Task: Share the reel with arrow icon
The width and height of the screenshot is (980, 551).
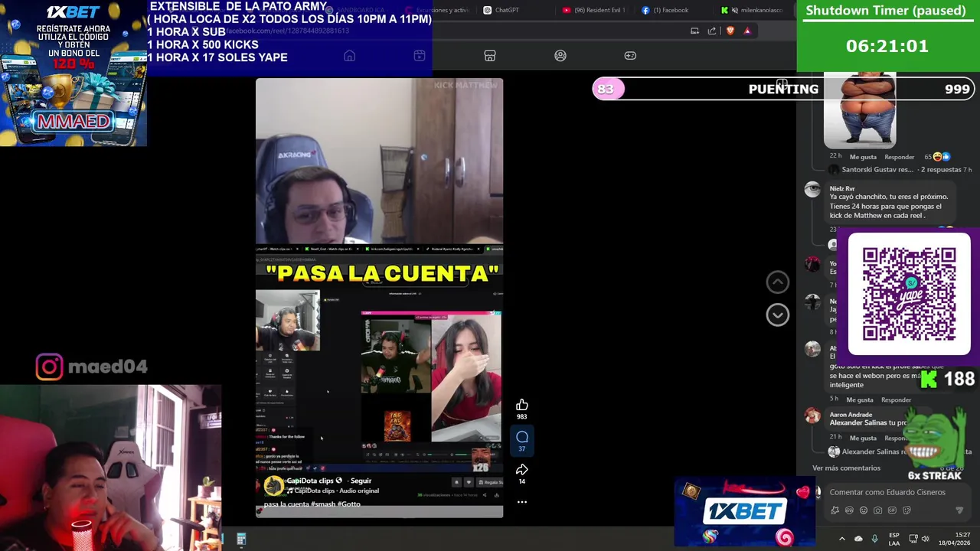Action: tap(522, 469)
